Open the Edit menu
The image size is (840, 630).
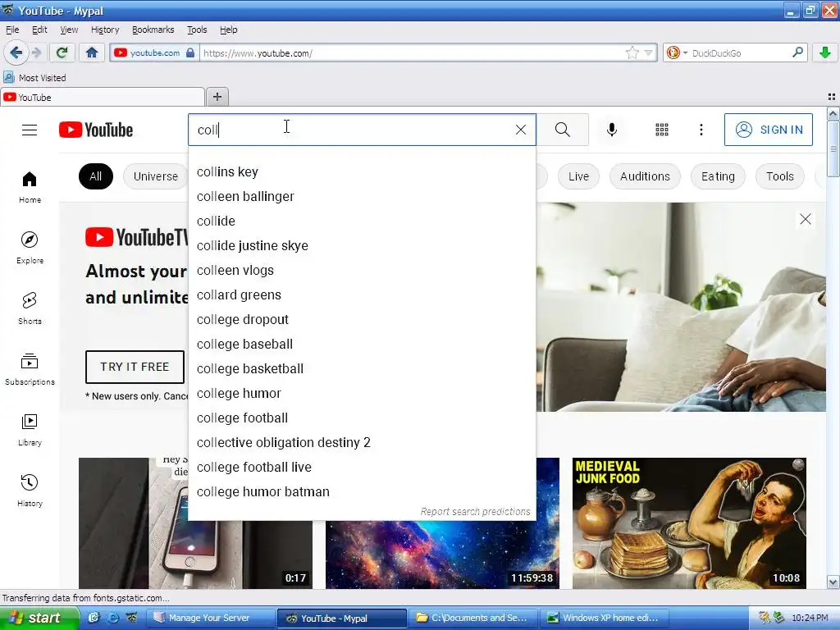pyautogui.click(x=39, y=30)
